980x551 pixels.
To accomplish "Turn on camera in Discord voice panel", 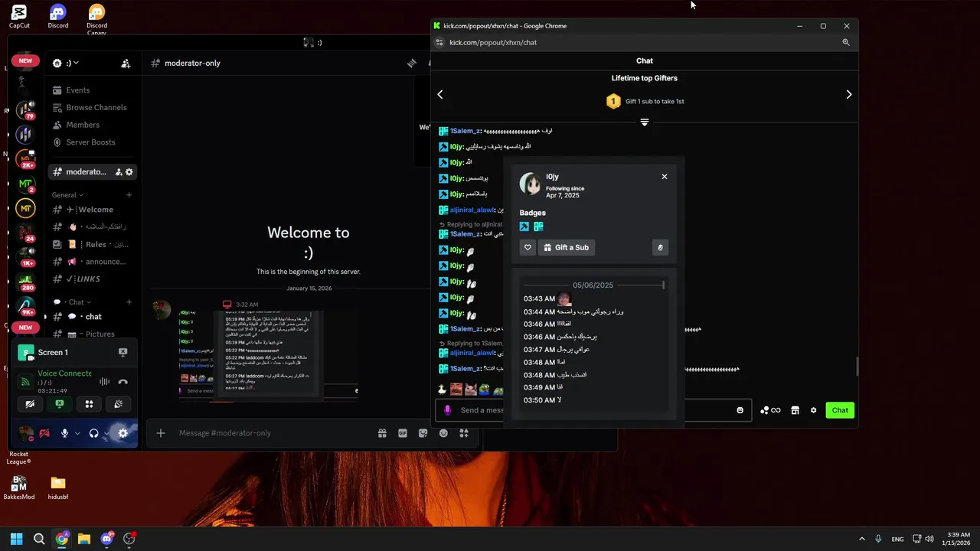I will [30, 404].
